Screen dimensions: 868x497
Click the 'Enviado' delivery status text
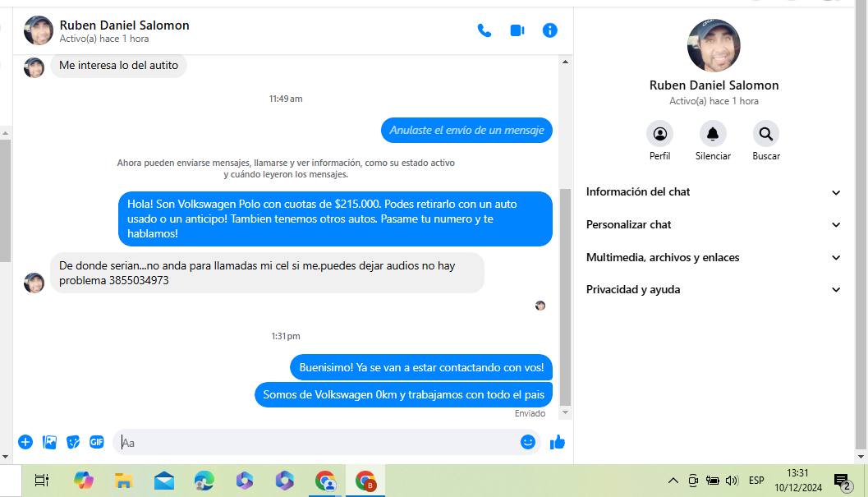click(530, 413)
